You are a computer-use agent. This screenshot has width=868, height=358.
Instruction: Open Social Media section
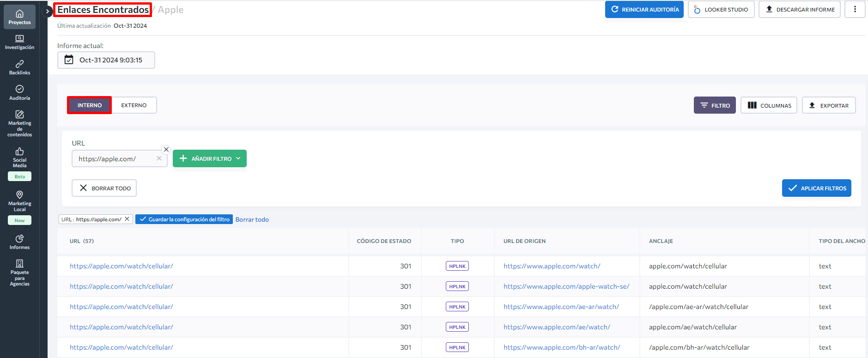tap(19, 158)
